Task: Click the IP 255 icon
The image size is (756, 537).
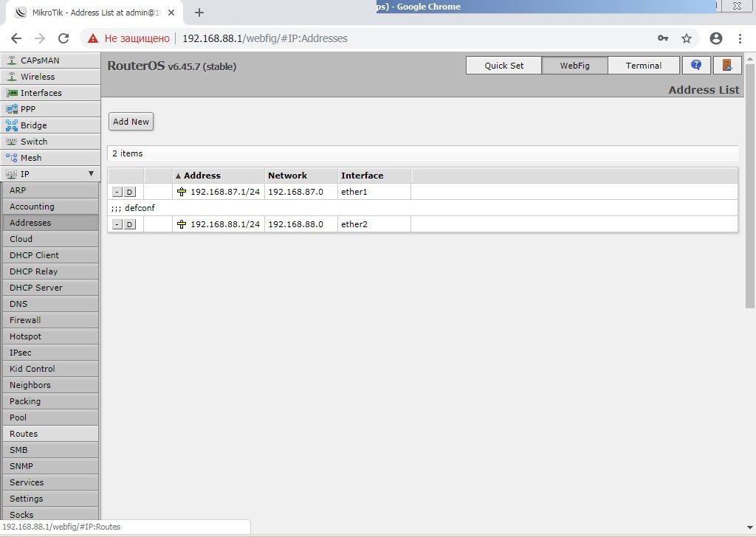Action: click(x=12, y=174)
